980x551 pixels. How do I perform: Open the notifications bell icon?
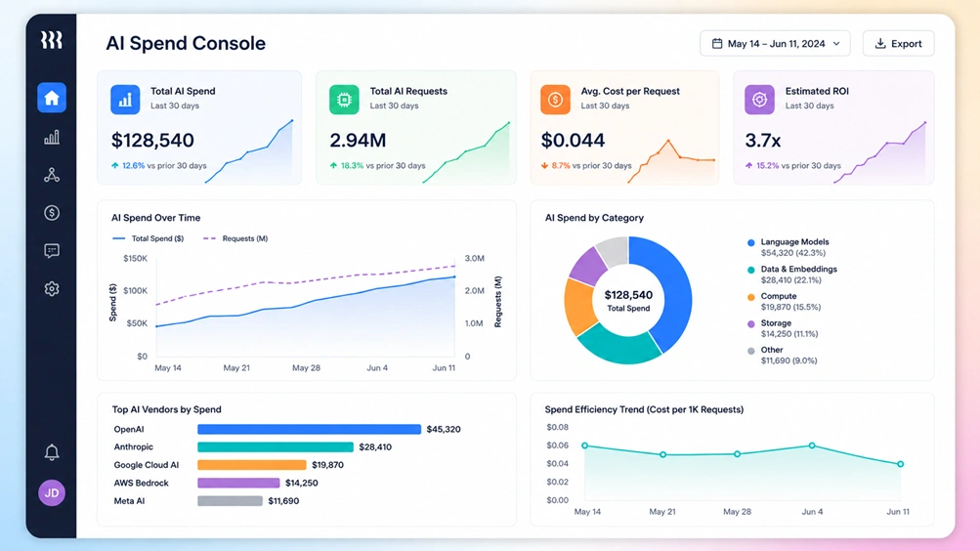[52, 452]
